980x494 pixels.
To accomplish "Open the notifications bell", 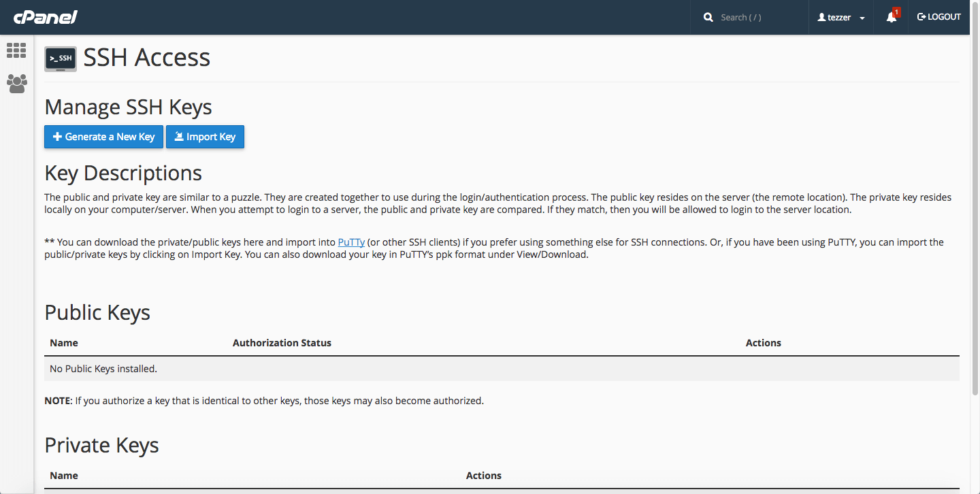I will pyautogui.click(x=892, y=17).
